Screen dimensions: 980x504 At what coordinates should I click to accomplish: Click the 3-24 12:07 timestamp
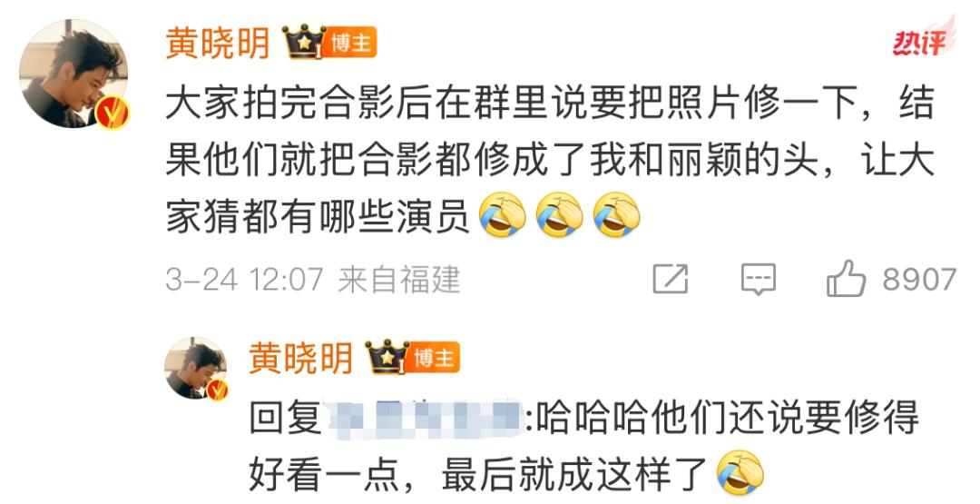pos(244,280)
